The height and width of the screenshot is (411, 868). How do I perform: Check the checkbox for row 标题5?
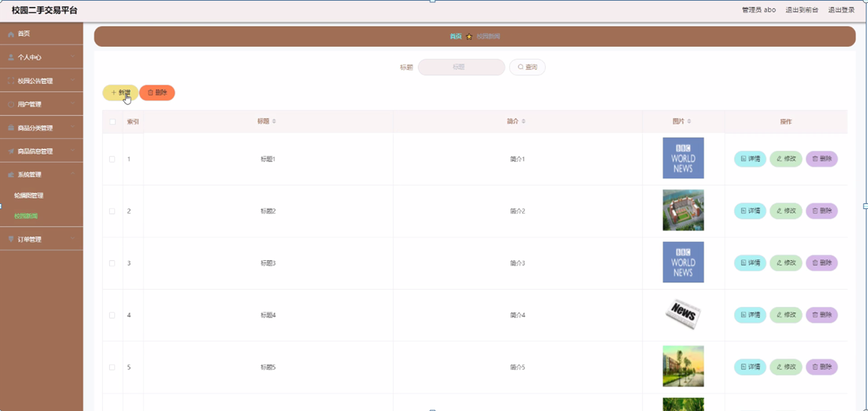coord(112,367)
